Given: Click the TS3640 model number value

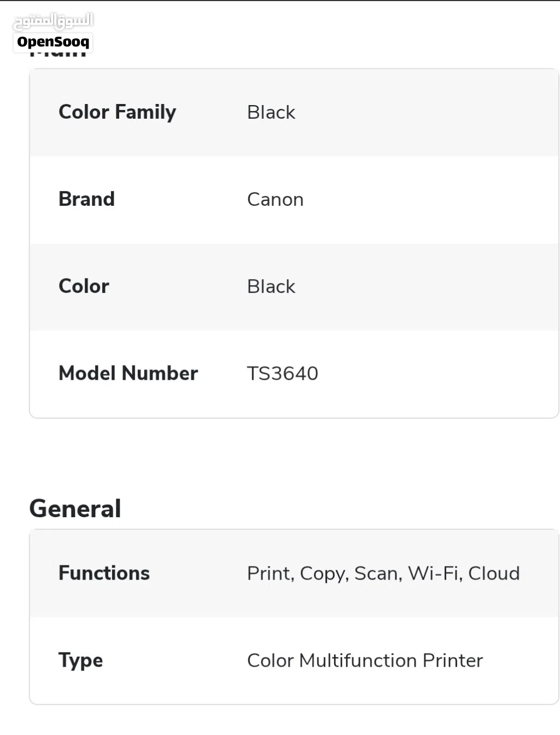Looking at the screenshot, I should click(282, 374).
